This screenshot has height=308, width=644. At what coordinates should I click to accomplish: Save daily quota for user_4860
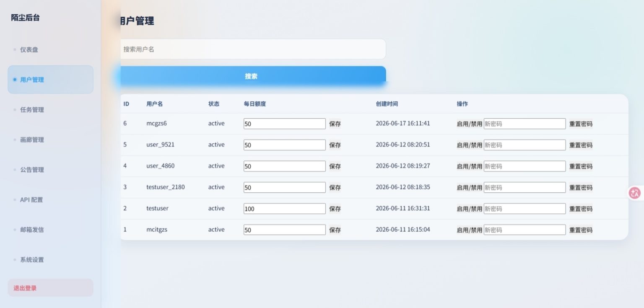point(335,166)
